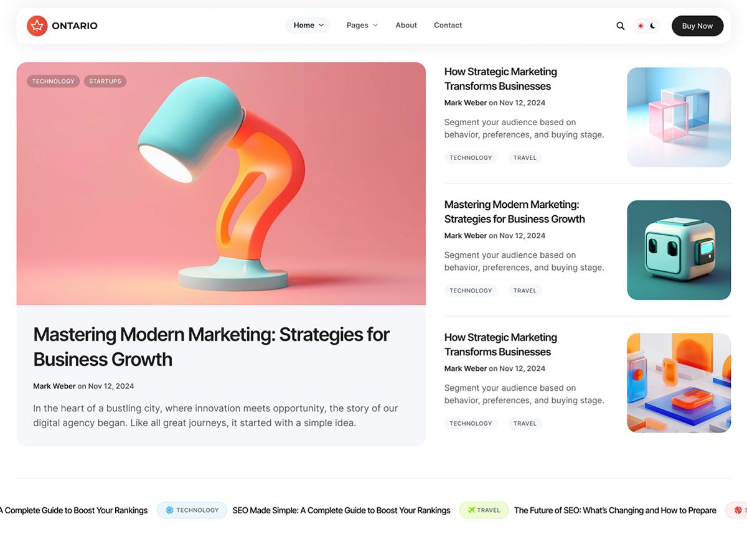Click the Ontario star logo icon
The height and width of the screenshot is (560, 747).
click(x=37, y=26)
